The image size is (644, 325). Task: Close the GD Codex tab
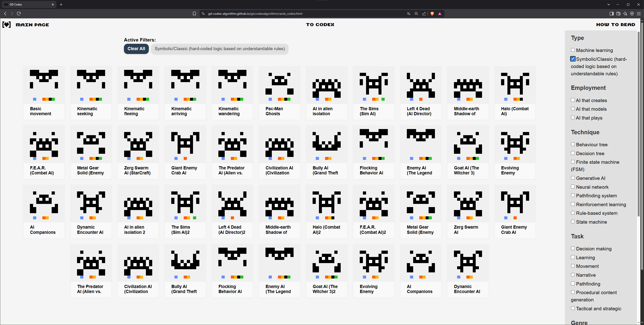click(x=53, y=5)
